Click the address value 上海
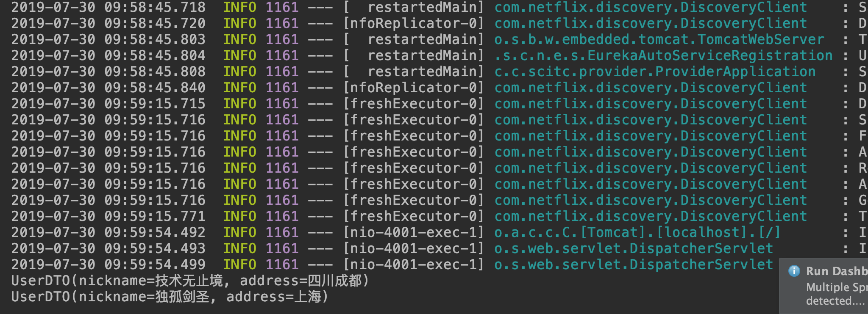 click(307, 297)
